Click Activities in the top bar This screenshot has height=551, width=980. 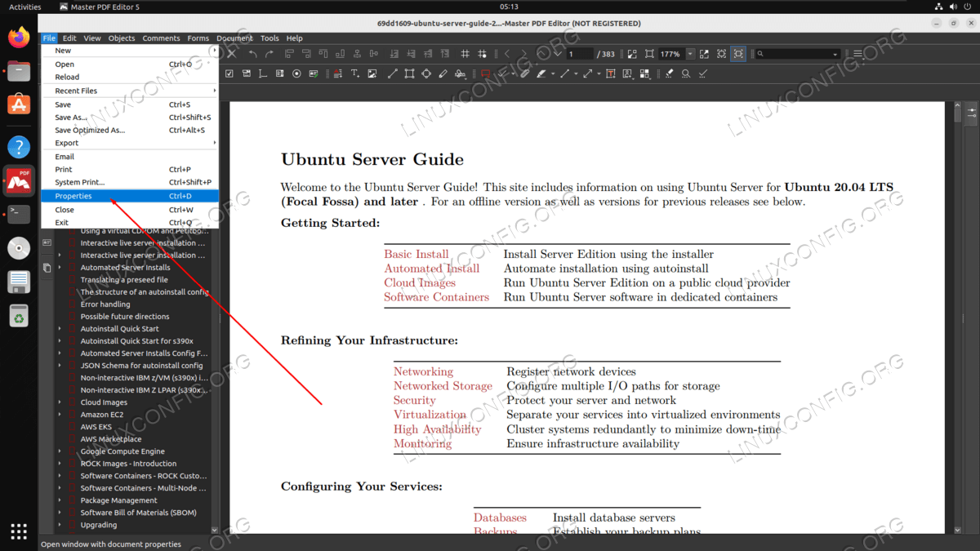24,7
